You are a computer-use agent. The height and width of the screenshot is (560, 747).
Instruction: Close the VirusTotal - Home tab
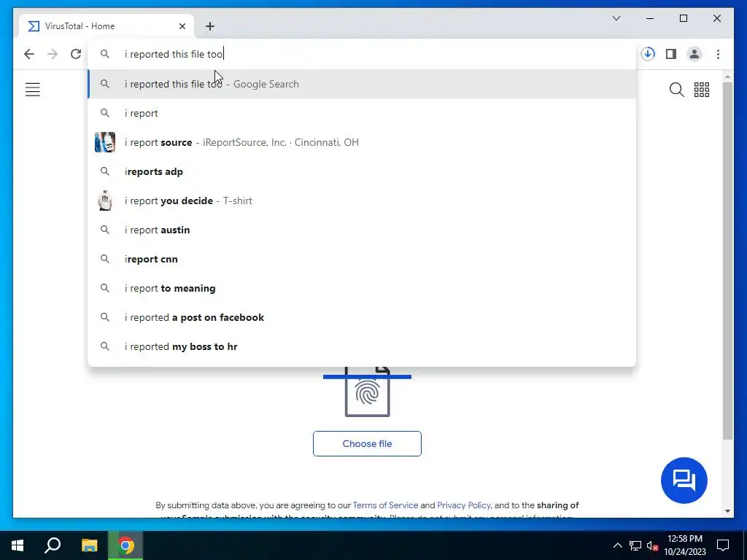tap(182, 26)
